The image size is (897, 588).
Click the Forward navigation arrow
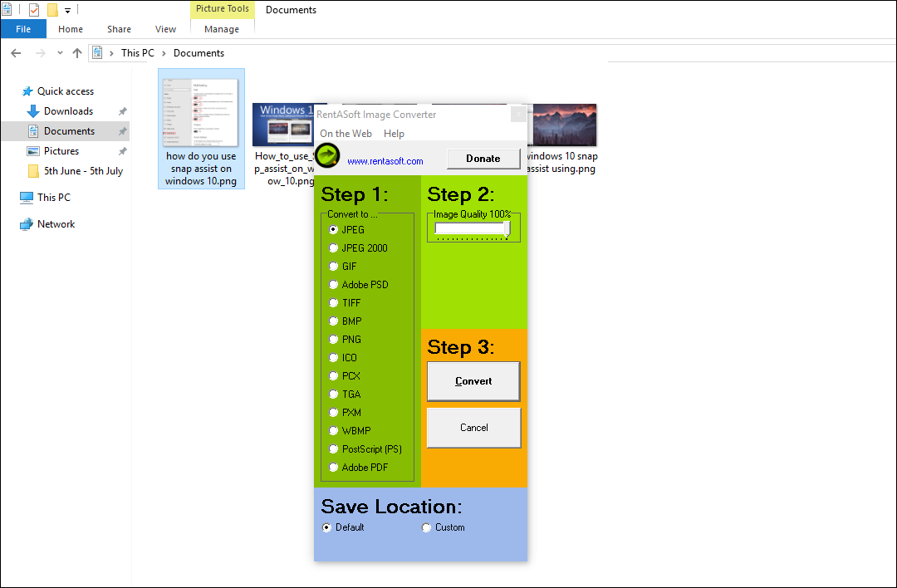(x=40, y=53)
